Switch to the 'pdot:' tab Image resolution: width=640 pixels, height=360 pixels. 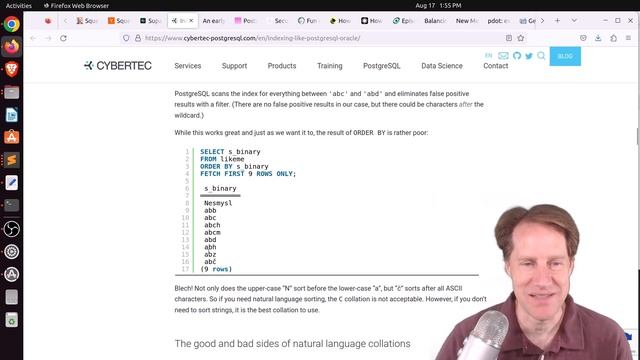pyautogui.click(x=498, y=20)
